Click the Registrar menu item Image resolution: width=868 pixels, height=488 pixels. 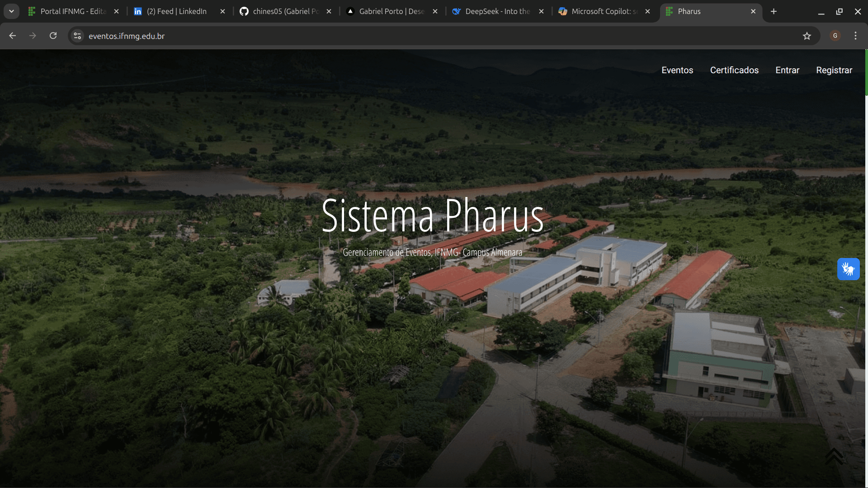pos(834,70)
